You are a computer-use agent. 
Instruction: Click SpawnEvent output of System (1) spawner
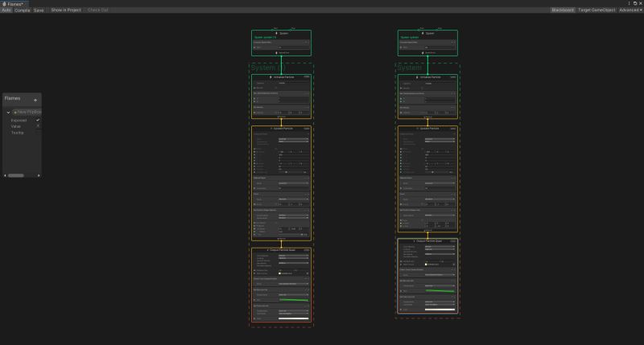click(281, 53)
